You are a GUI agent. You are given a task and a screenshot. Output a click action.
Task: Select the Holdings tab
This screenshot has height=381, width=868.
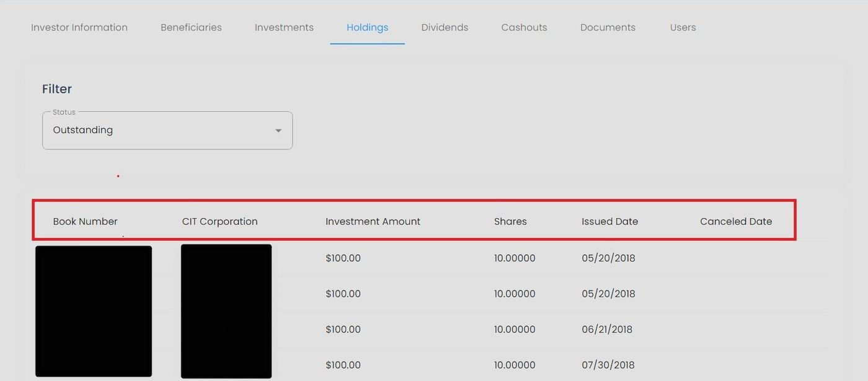click(367, 27)
